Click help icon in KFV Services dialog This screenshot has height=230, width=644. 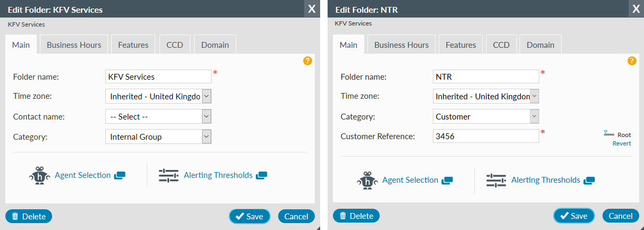tap(307, 61)
